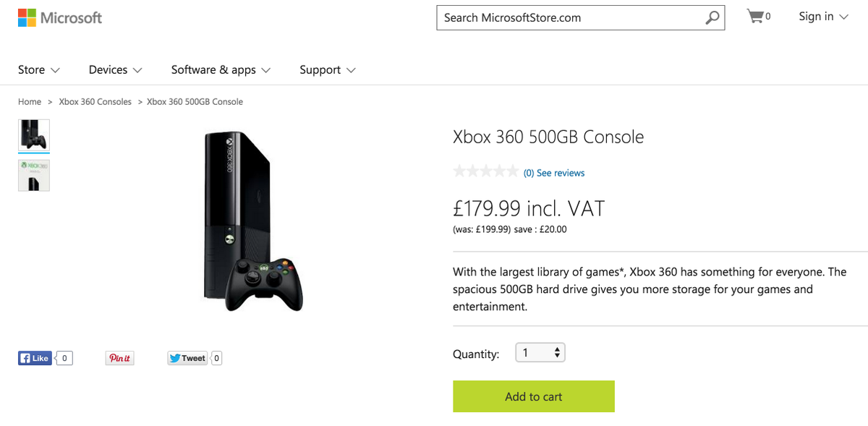Click the Microsoft logo
The height and width of the screenshot is (426, 868).
pos(60,17)
